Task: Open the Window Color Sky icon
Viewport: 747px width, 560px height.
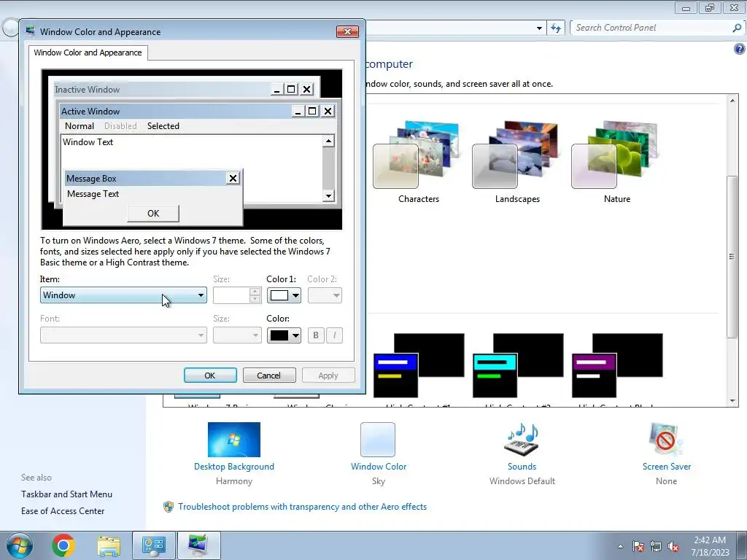Action: (x=378, y=440)
